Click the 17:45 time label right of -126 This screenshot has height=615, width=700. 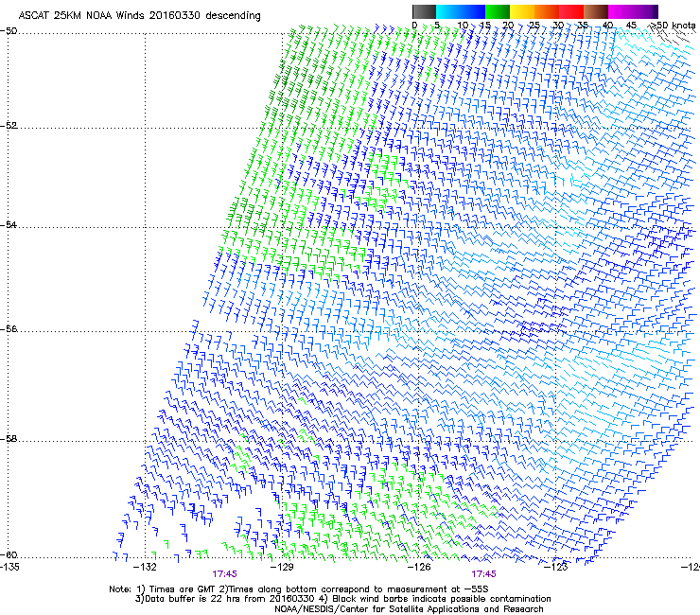484,574
